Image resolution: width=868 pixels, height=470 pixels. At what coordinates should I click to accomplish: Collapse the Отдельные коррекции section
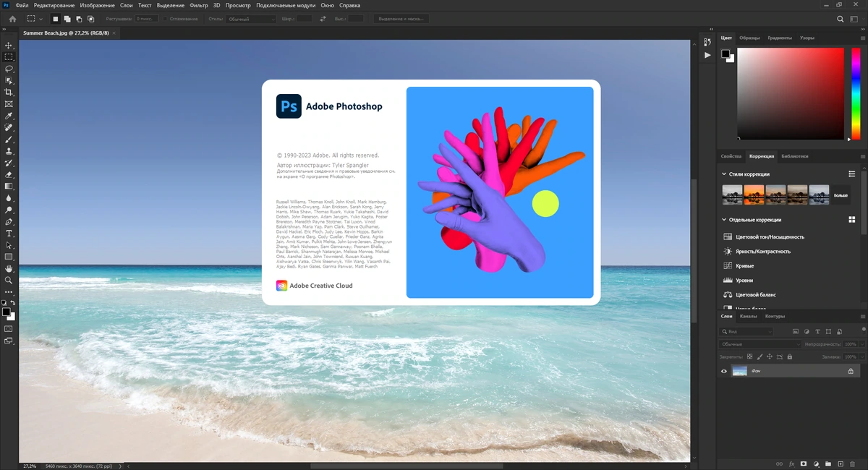[x=724, y=220]
